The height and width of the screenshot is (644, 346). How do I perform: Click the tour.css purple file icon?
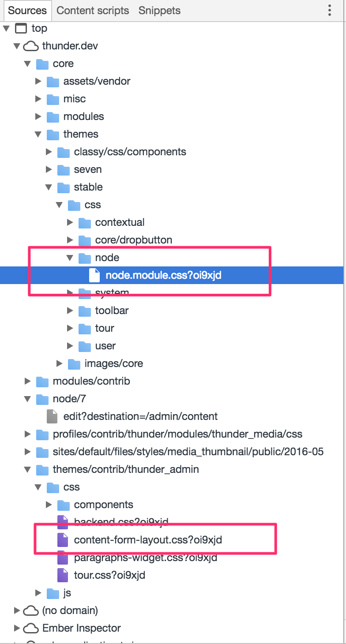63,575
